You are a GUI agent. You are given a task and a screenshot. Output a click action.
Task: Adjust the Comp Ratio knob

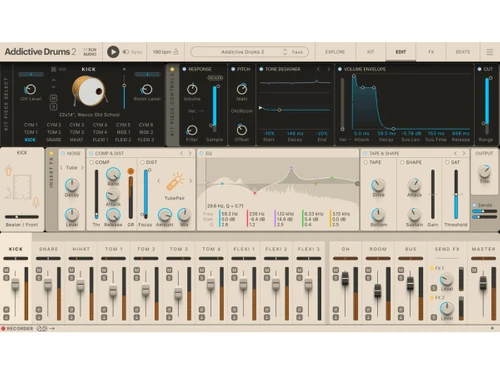(113, 174)
